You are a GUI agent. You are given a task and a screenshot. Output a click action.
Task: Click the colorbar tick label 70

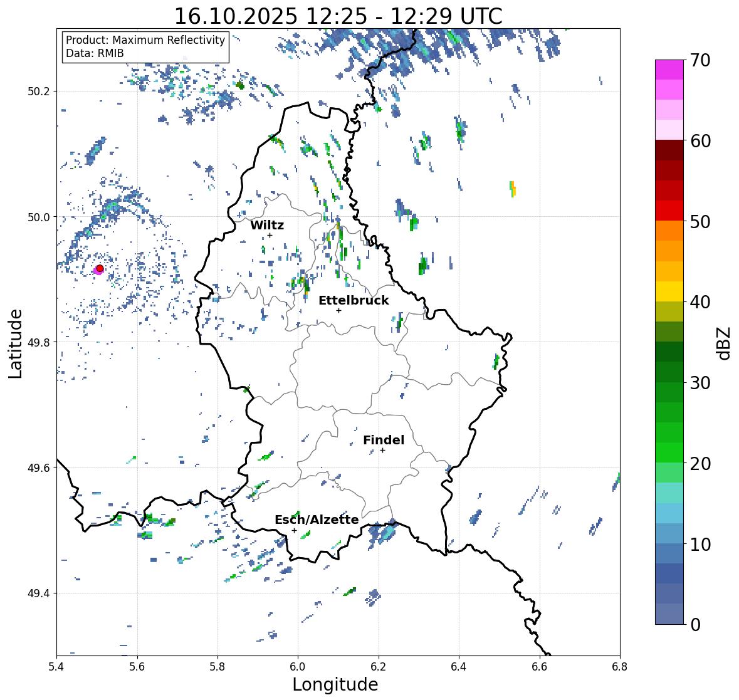700,60
